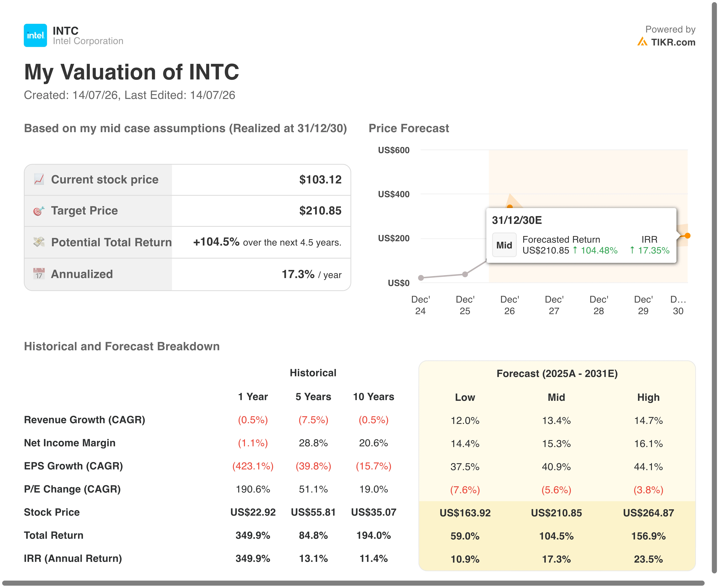Image resolution: width=719 pixels, height=588 pixels.
Task: Click the 1 Year historical column header
Action: 253,397
